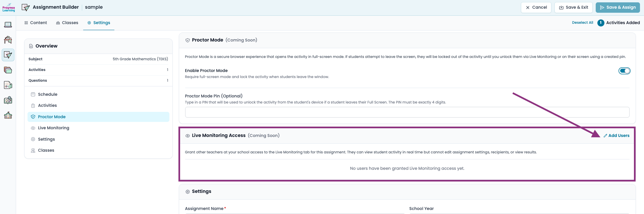Viewport: 644px width, 214px height.
Task: Jump to Live Monitoring section link
Action: [98, 128]
